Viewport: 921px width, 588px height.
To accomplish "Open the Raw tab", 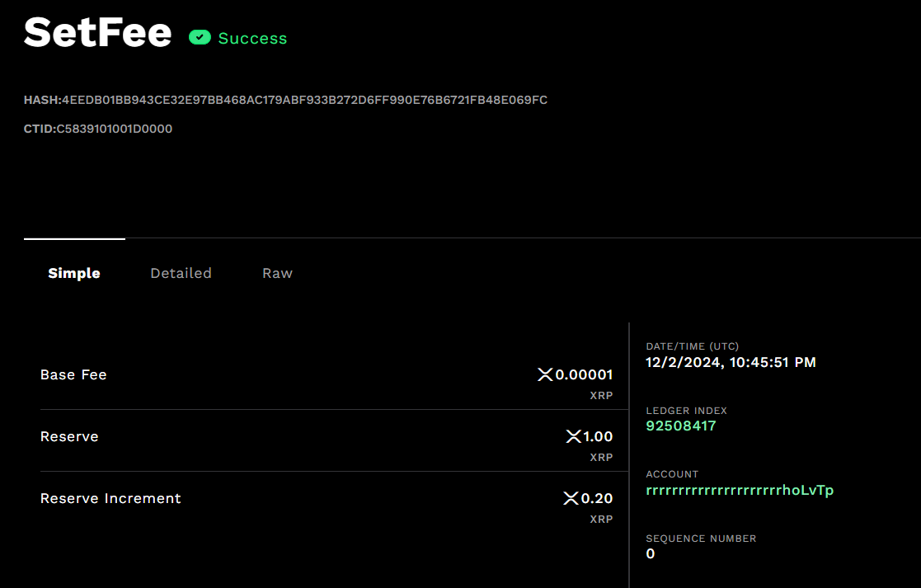I will [x=277, y=273].
